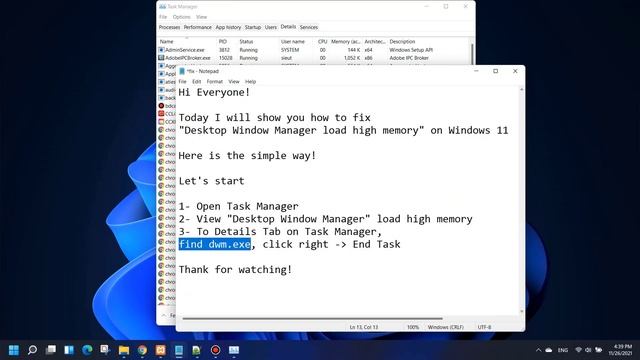This screenshot has height=360, width=640.
Task: Switch to Startup tab in Task Manager
Action: (253, 27)
